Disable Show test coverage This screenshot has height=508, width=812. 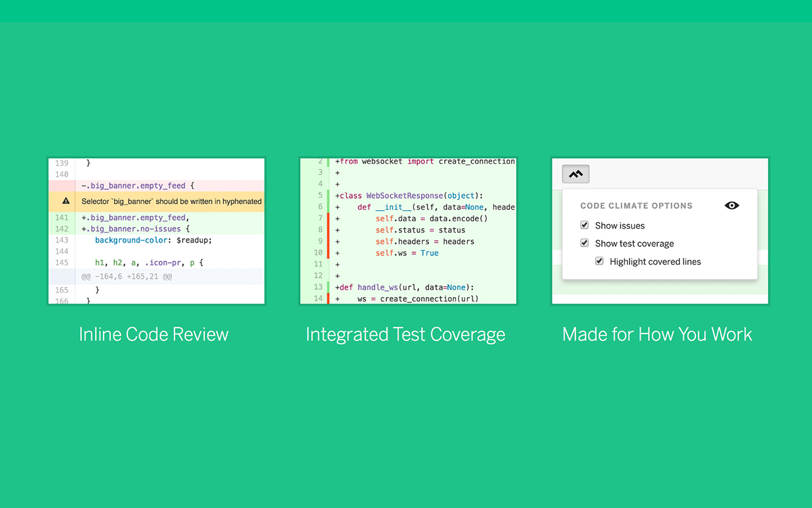584,243
